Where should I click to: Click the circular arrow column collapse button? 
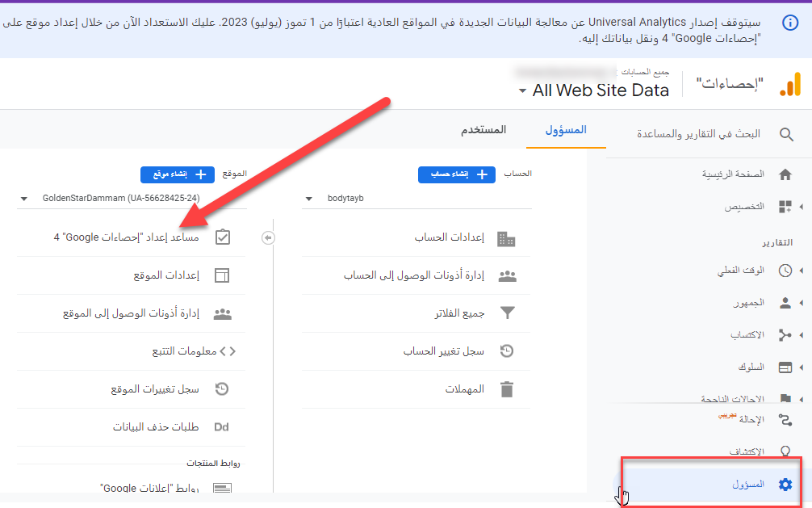(x=268, y=238)
